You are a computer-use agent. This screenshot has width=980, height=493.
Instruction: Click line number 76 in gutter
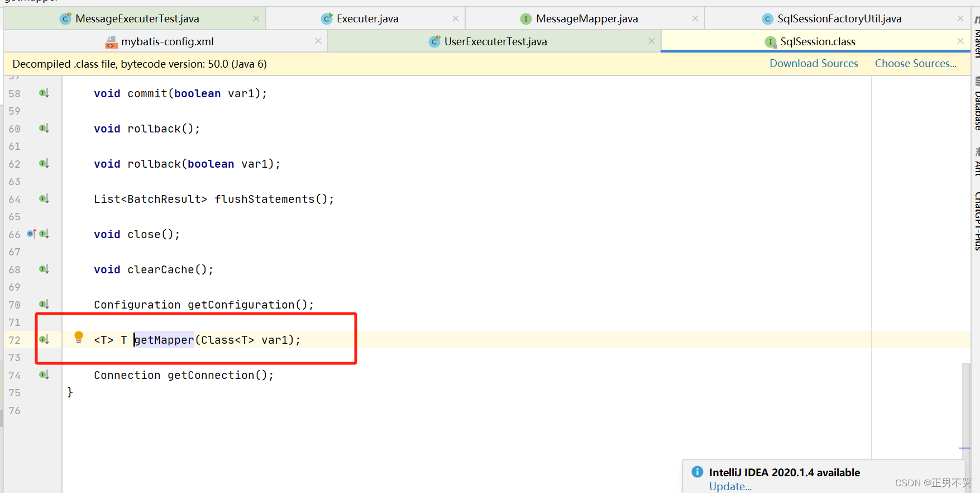click(15, 410)
